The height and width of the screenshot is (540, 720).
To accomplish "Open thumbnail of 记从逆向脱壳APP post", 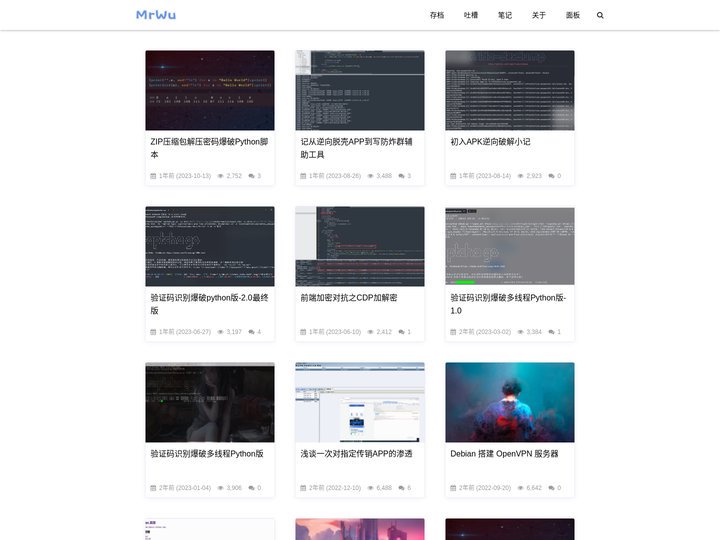I will tap(360, 90).
